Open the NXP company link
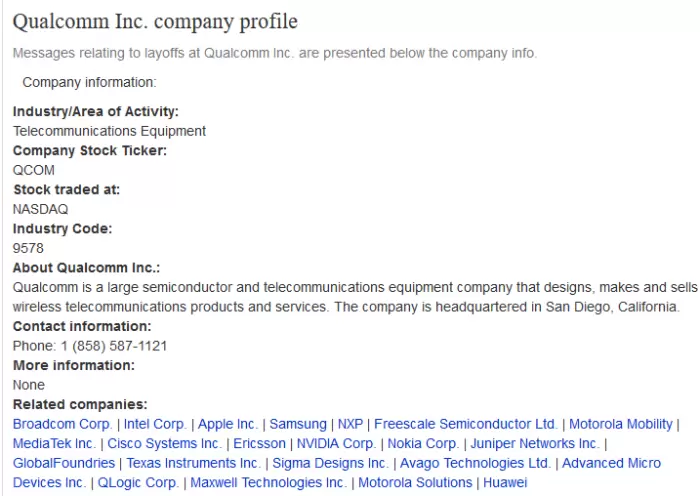Image resolution: width=700 pixels, height=496 pixels. click(x=351, y=424)
